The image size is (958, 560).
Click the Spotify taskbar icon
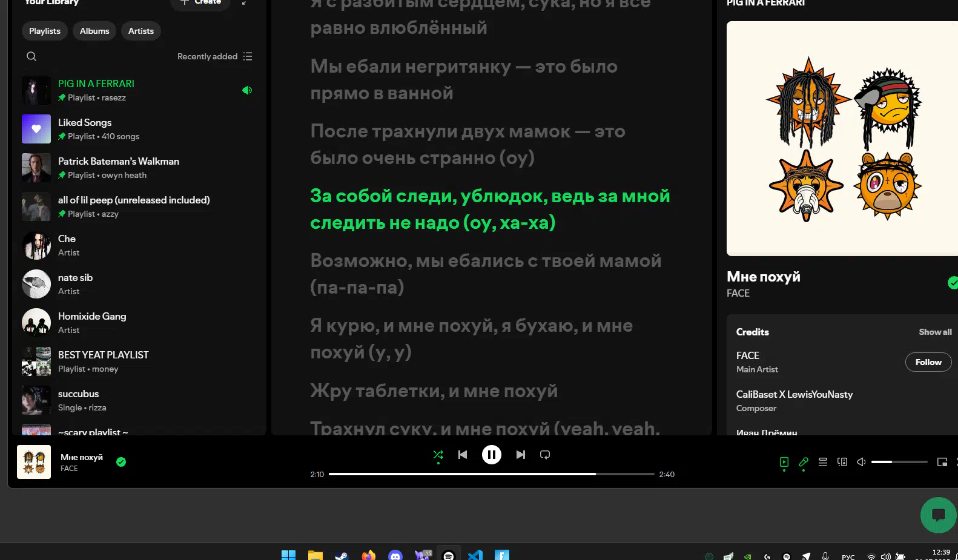[x=449, y=555]
